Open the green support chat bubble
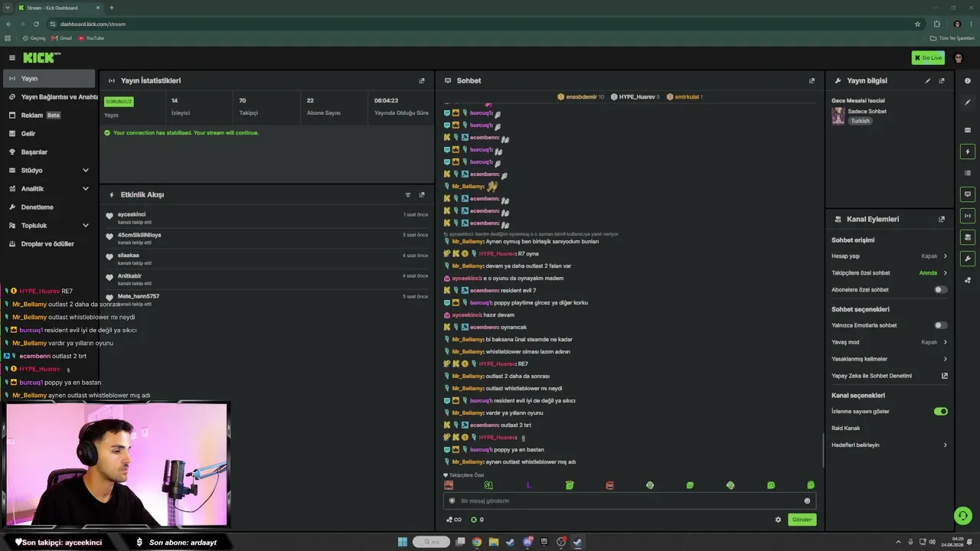Screen dimensions: 980x551 pyautogui.click(x=963, y=516)
